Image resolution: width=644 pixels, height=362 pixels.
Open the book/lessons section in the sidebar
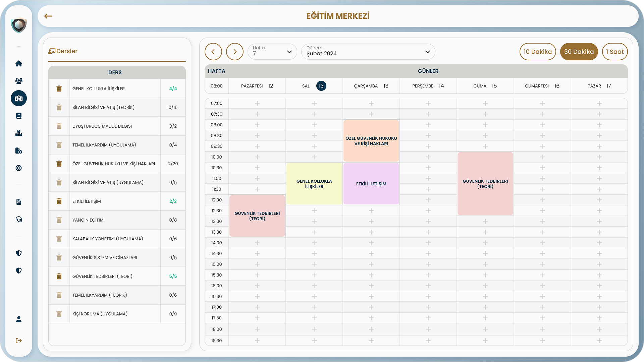pos(19,116)
